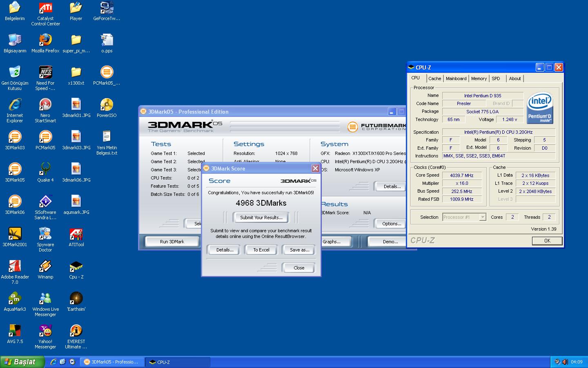Switch to the About tab in CPU-Z
The height and width of the screenshot is (368, 588).
coord(514,79)
